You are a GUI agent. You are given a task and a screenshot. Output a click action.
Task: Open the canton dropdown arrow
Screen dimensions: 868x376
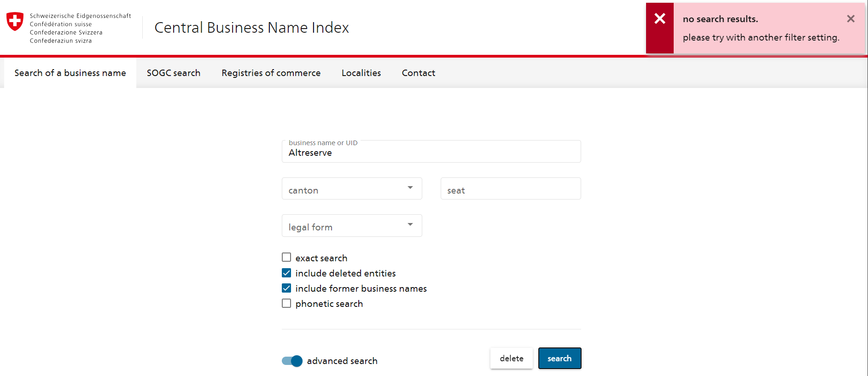pyautogui.click(x=410, y=188)
